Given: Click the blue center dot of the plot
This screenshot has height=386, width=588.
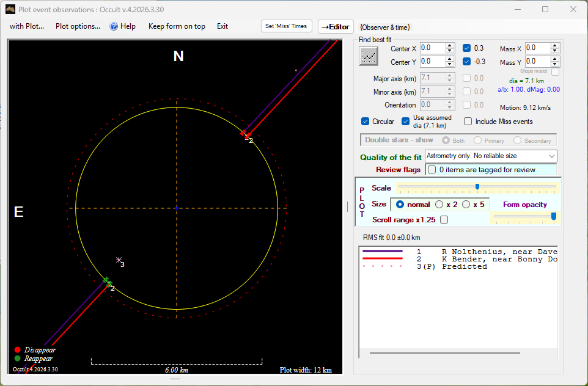Looking at the screenshot, I should coord(177,208).
